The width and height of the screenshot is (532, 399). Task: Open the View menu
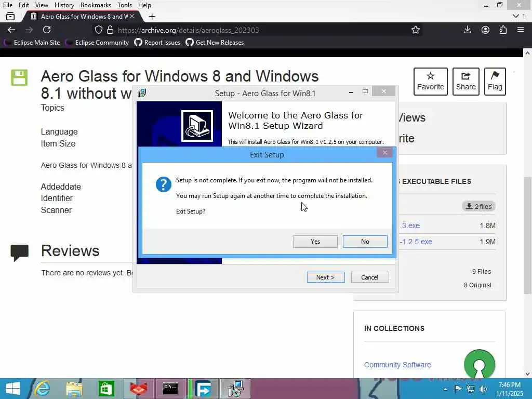pos(42,5)
